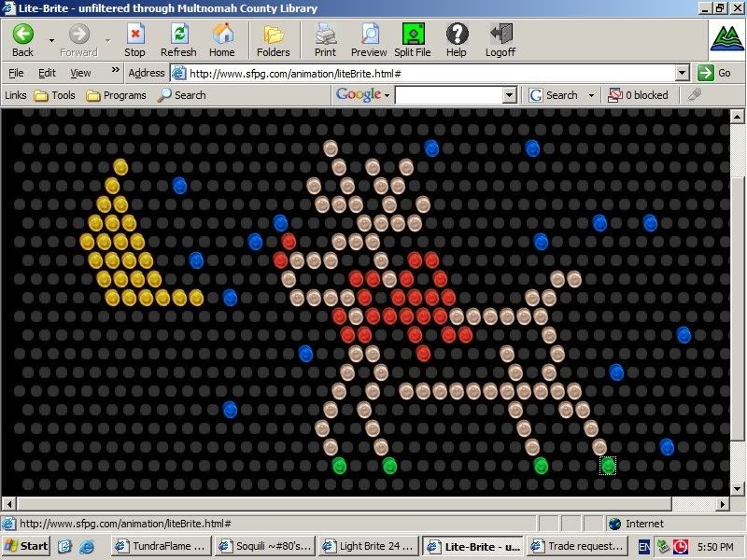This screenshot has height=560, width=747.
Task: Click the Multnomah library logo icon
Action: [726, 38]
